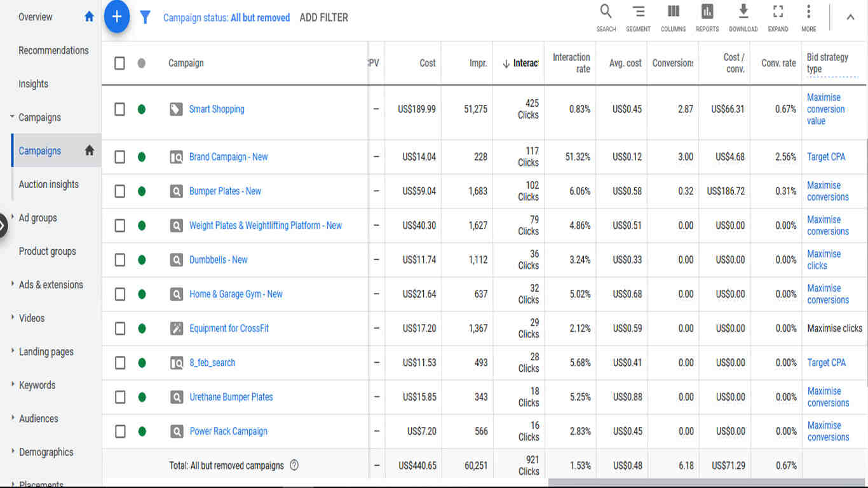868x488 pixels.
Task: Tick the Weight Plates & Weightlifting Platform checkbox
Action: (119, 226)
